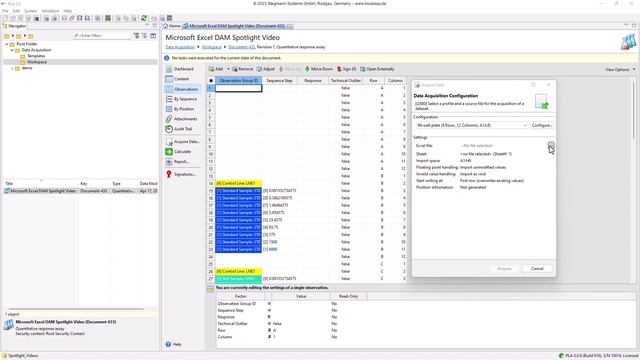This screenshot has width=640, height=360.
Task: Open the File menu
Action: (5, 11)
